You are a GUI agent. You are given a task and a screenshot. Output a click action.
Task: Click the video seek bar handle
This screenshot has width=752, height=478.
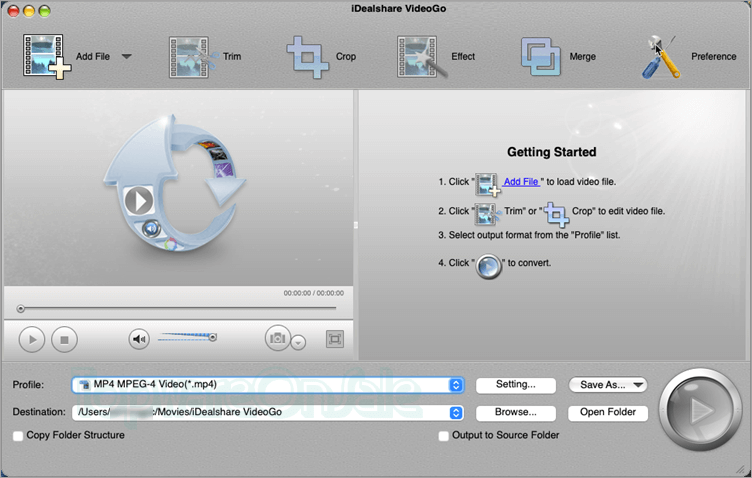click(x=21, y=309)
